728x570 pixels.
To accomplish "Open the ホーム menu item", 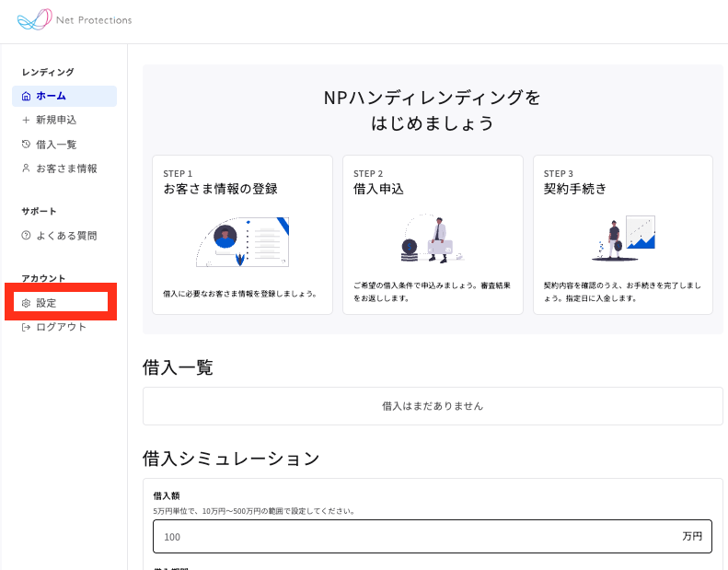I will tap(52, 96).
